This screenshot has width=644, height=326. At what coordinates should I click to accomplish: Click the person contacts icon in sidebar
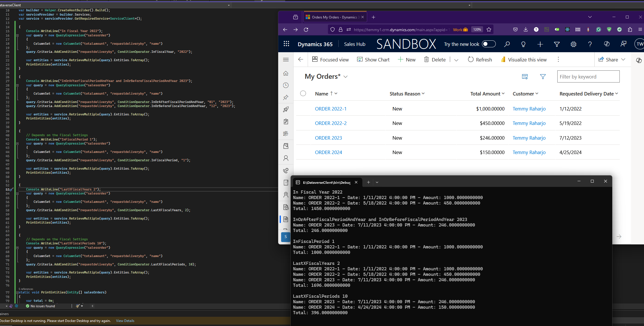(286, 158)
